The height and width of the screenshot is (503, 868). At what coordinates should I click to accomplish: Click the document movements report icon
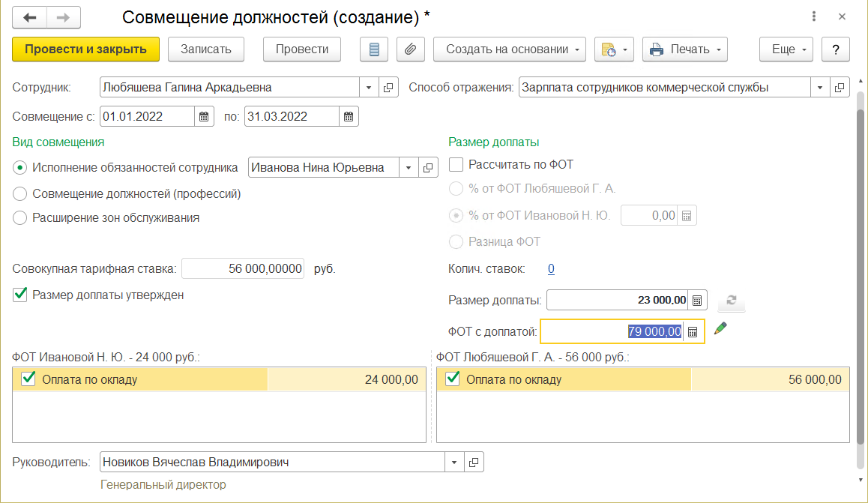click(375, 49)
